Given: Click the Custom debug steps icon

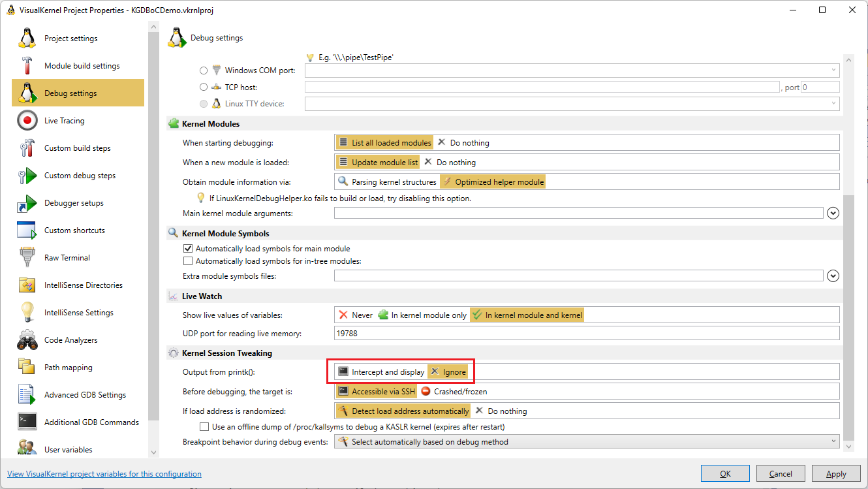Looking at the screenshot, I should [x=27, y=176].
